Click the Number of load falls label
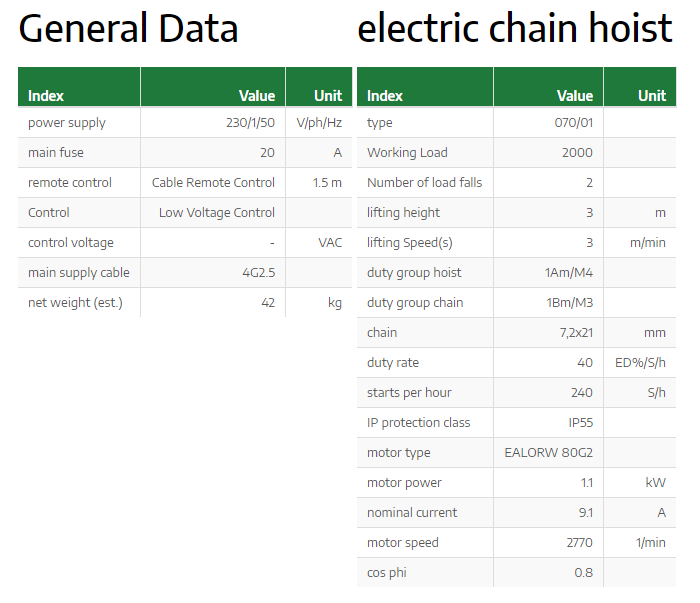 pyautogui.click(x=425, y=183)
